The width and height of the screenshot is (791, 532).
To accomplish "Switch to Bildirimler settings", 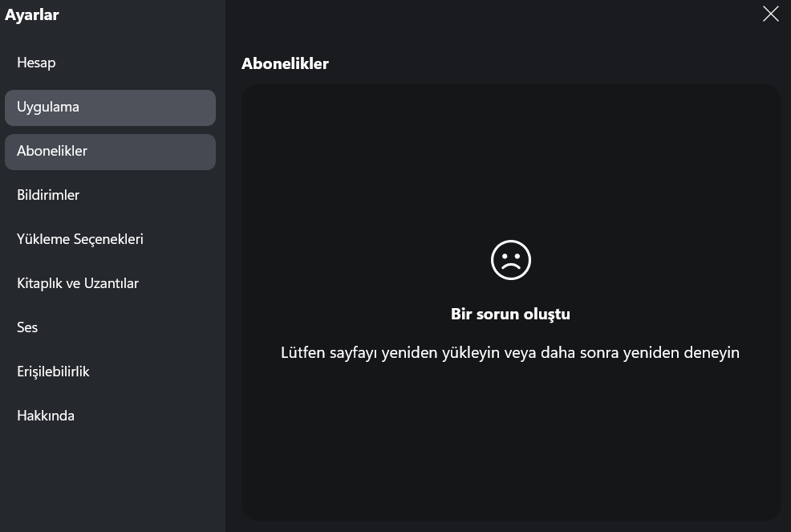I will coord(48,195).
